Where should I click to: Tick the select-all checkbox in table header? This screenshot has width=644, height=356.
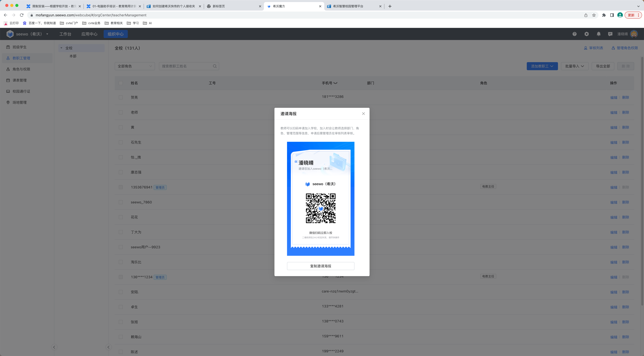pos(121,83)
